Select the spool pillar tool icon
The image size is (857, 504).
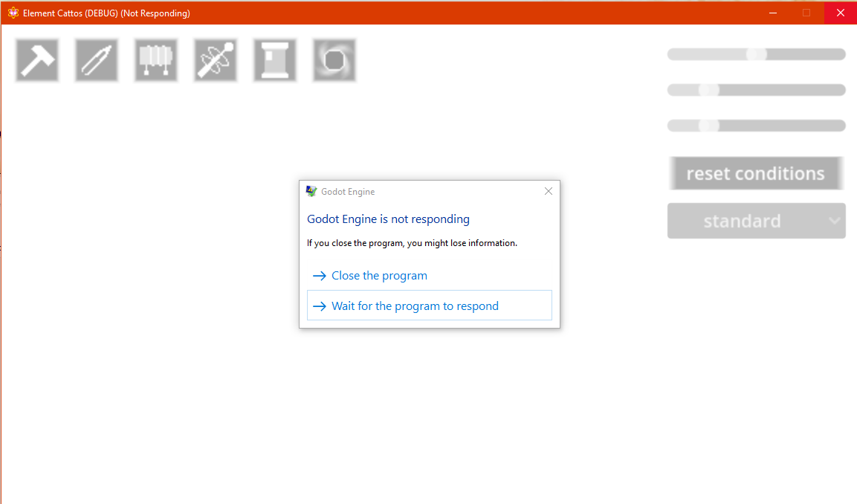275,60
